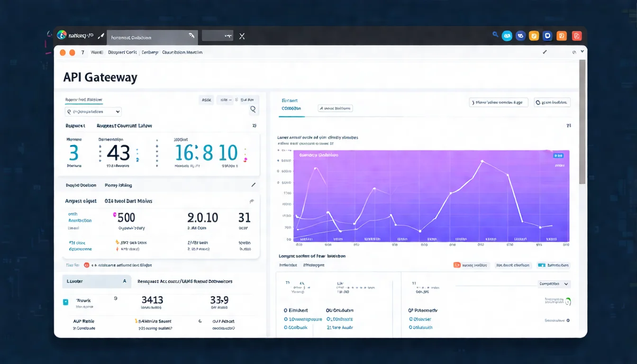This screenshot has height=364, width=637.
Task: Click the magnifier icon in the left filter panel
Action: [253, 109]
